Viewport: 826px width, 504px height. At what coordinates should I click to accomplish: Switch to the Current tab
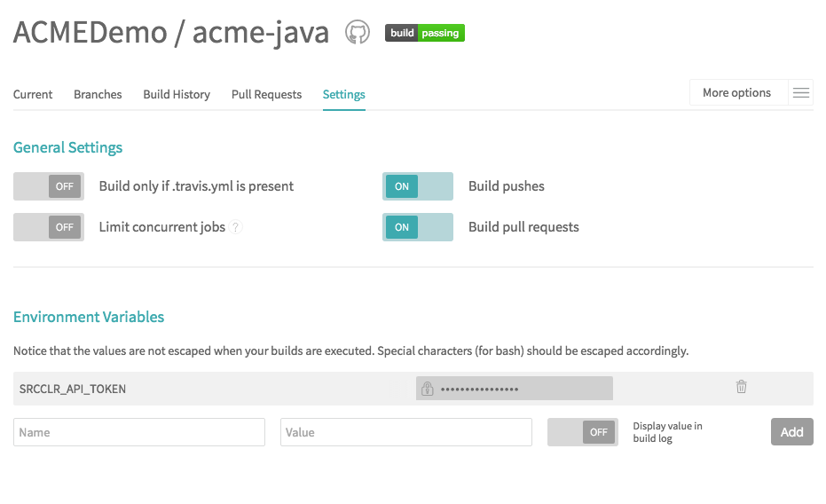click(33, 94)
